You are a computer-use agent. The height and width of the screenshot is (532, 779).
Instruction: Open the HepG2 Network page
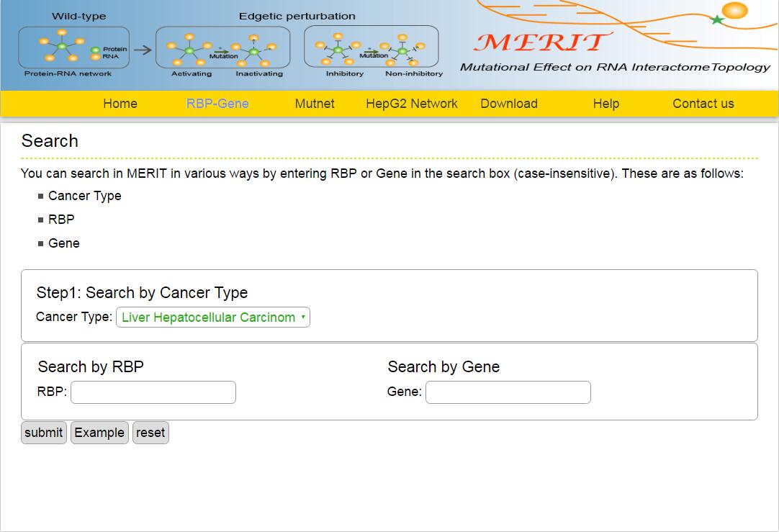click(x=412, y=104)
